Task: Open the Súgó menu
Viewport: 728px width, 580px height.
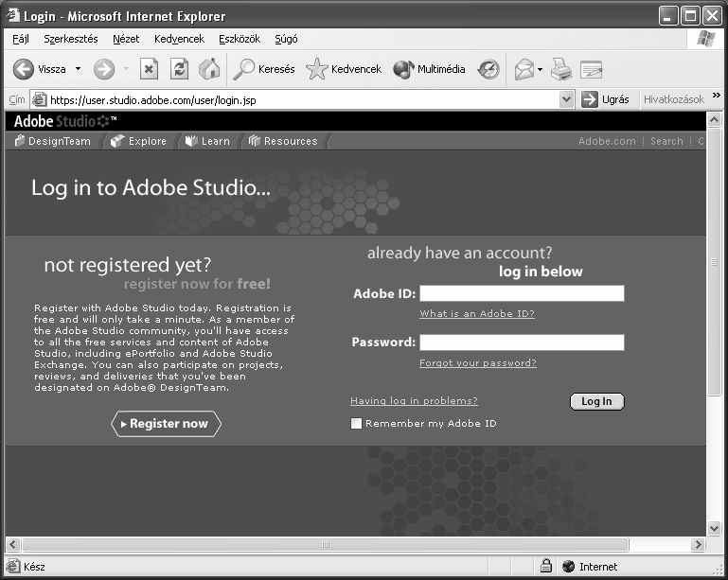Action: point(286,39)
